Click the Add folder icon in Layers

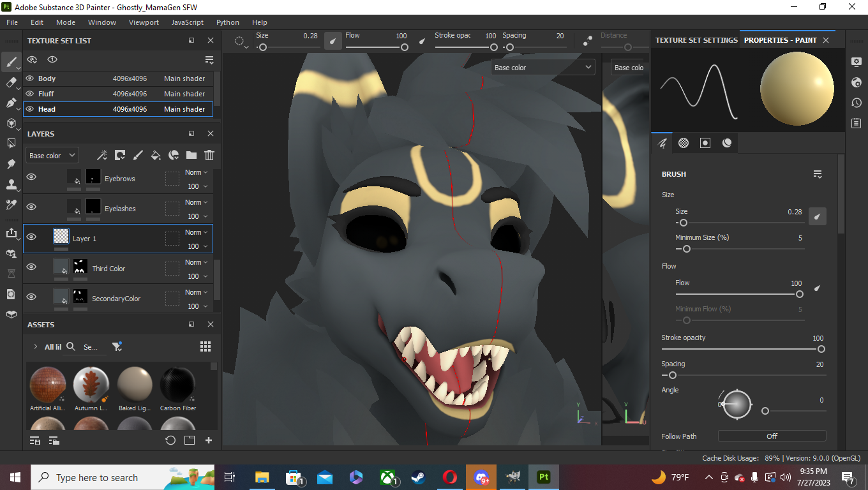191,155
